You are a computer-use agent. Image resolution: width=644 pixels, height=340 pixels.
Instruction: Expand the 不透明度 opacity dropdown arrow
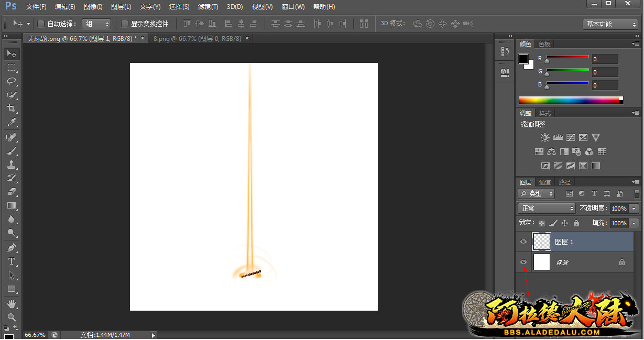pos(634,209)
